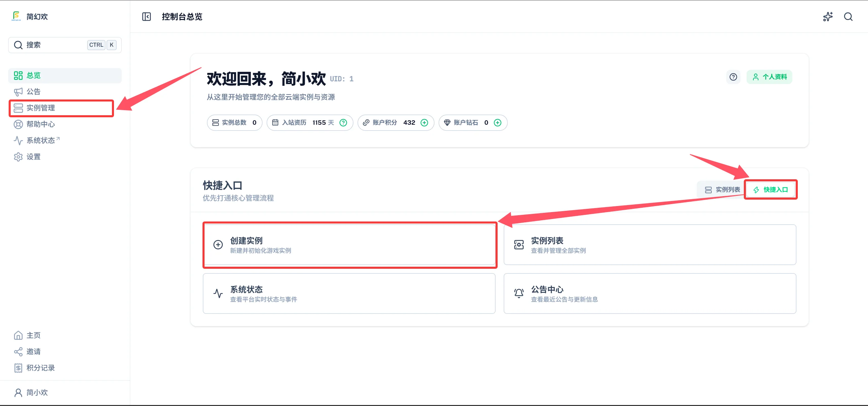Open the 公告中心 card
Image resolution: width=868 pixels, height=406 pixels.
(650, 293)
